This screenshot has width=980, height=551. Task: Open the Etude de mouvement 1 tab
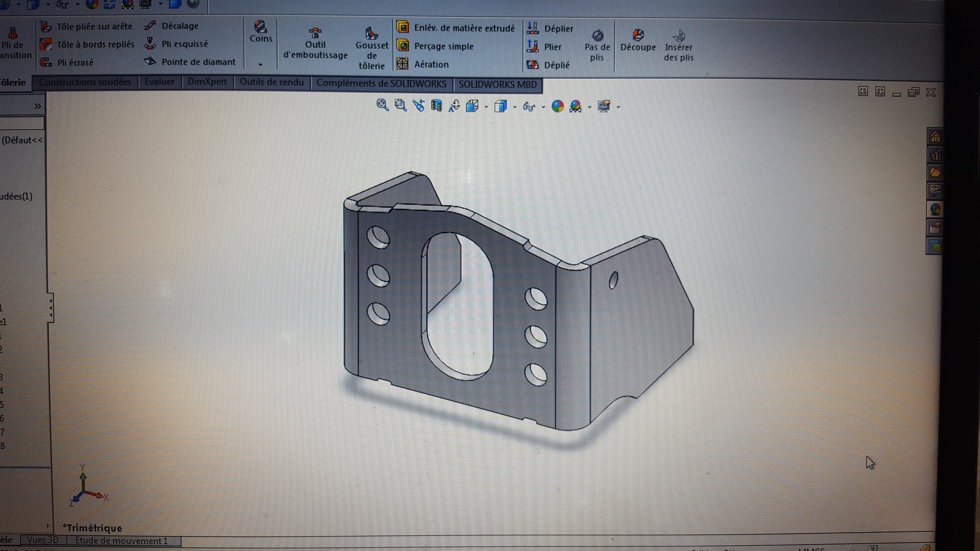(x=122, y=541)
